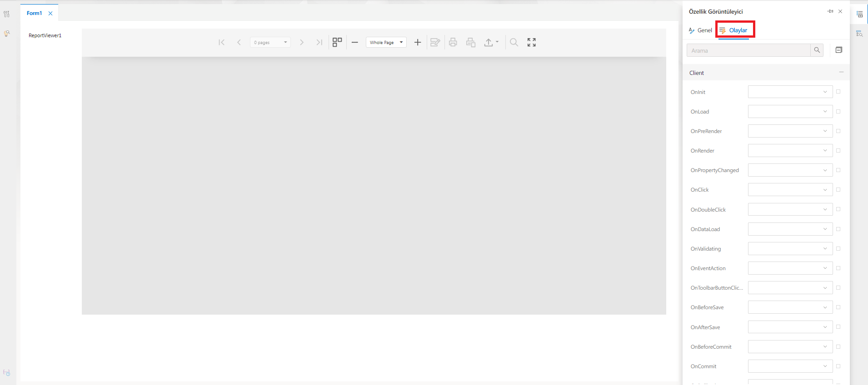This screenshot has height=385, width=868.
Task: Go to first page in report toolbar
Action: point(221,42)
